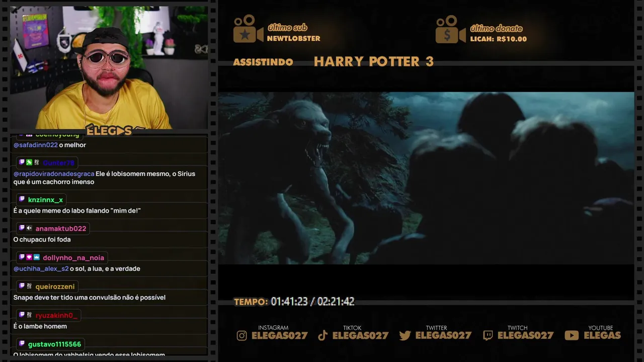The height and width of the screenshot is (362, 644).
Task: Click username queirozzeni in chat
Action: tap(55, 287)
